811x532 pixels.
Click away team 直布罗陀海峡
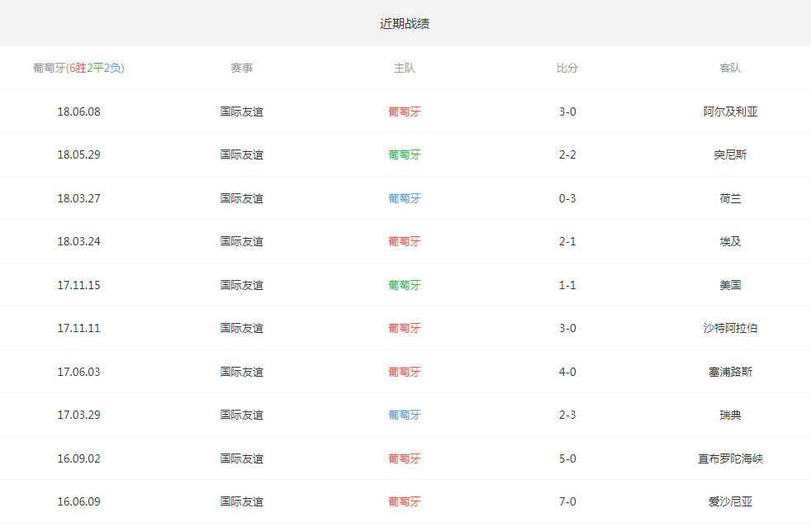(x=730, y=458)
